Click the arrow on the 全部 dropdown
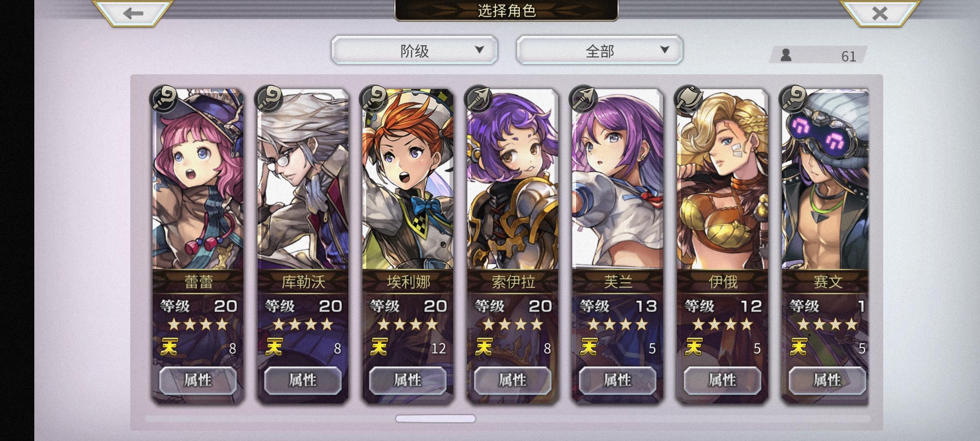 tap(665, 50)
